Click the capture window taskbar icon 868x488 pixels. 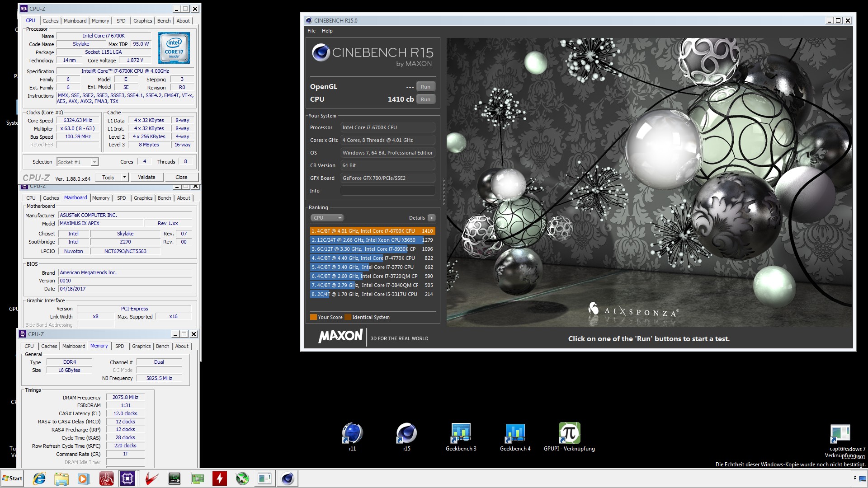point(264,479)
